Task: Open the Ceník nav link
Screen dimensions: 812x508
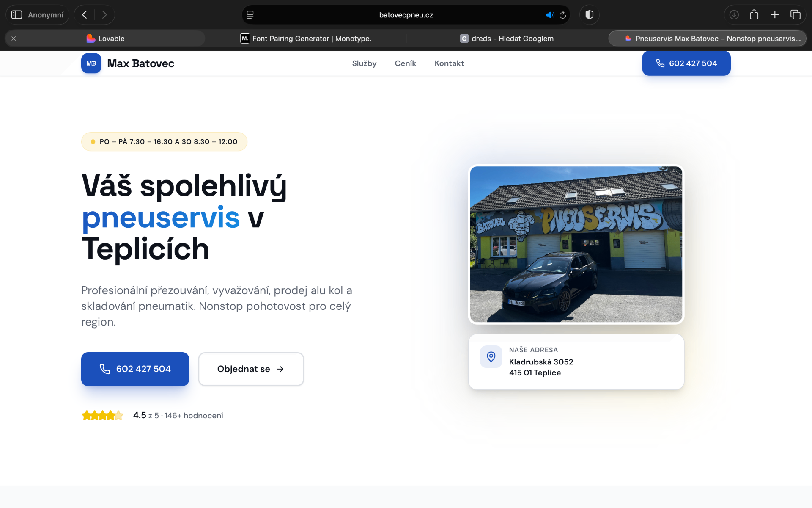Action: (406, 63)
